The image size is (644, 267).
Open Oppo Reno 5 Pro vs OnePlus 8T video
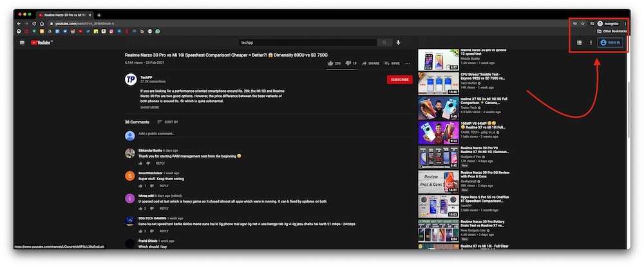pos(438,207)
